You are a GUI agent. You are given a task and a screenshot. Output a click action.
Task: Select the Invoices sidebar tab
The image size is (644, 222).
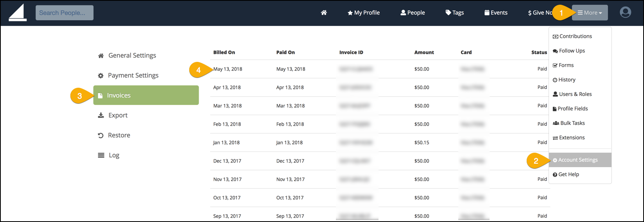click(146, 96)
